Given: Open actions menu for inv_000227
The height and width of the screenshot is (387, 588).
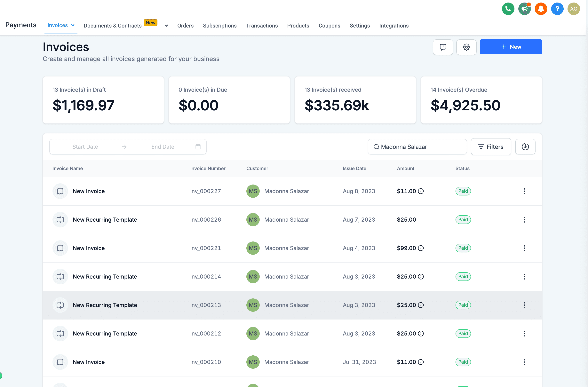Looking at the screenshot, I should [x=525, y=191].
